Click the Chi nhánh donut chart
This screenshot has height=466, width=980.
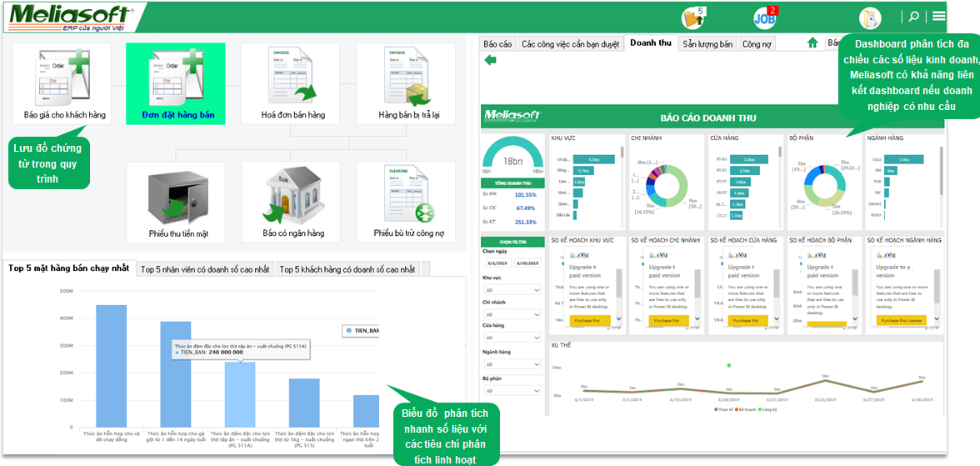pyautogui.click(x=667, y=186)
